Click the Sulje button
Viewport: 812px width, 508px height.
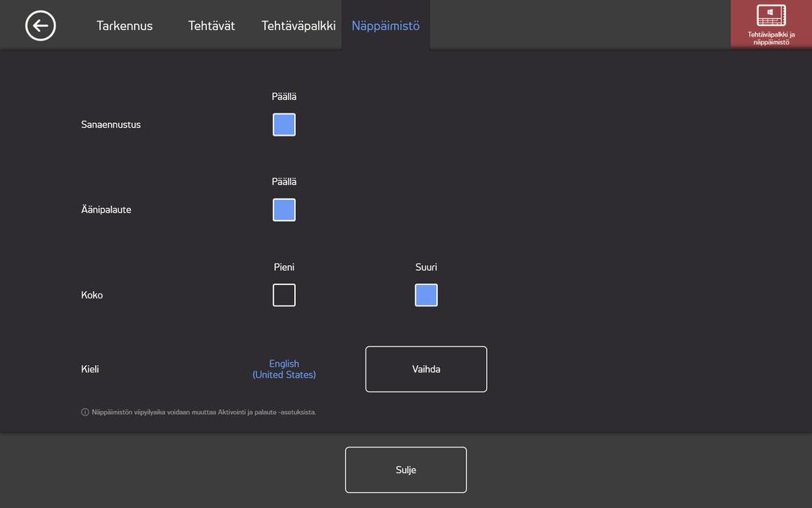pyautogui.click(x=406, y=470)
